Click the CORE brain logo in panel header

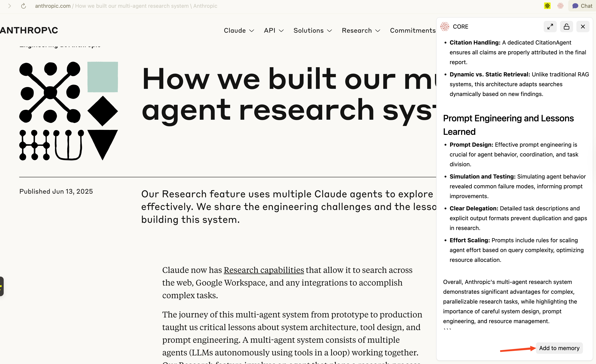[x=445, y=27]
